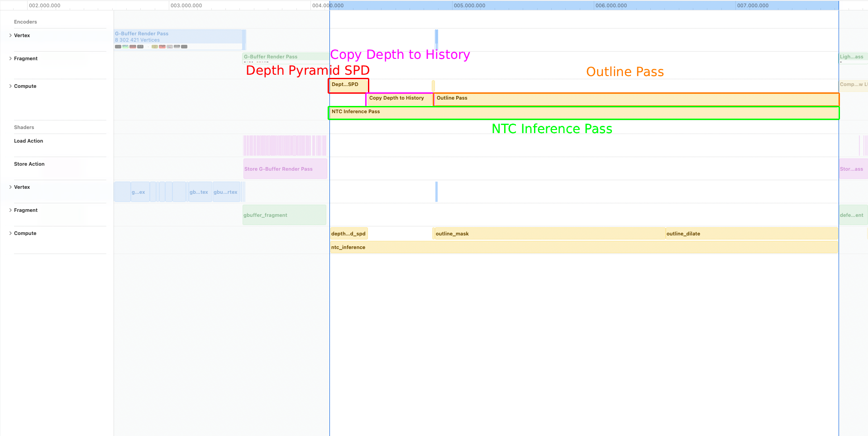
Task: Expand the Compute shader row under Shaders
Action: [10, 233]
